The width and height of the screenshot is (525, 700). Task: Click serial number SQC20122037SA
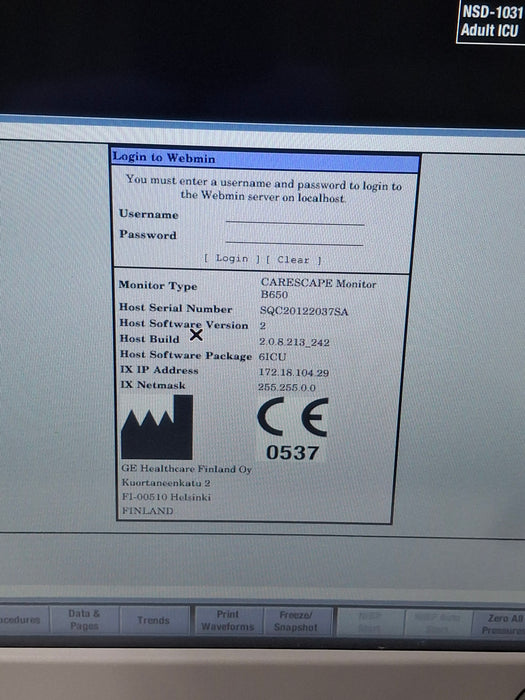coord(304,311)
